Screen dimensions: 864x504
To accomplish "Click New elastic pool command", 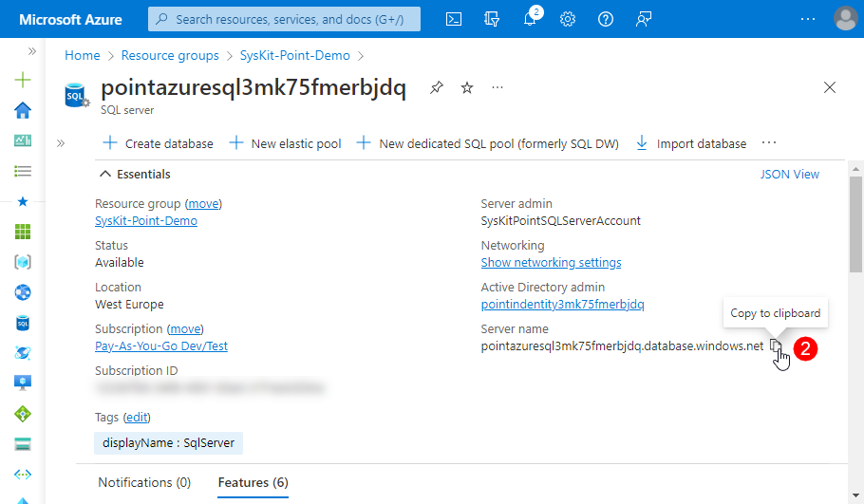I will [x=286, y=143].
